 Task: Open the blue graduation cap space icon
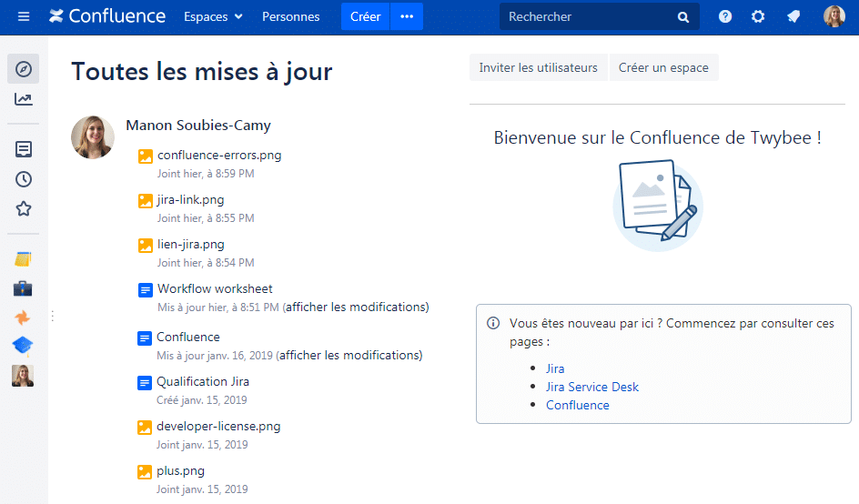[x=23, y=346]
